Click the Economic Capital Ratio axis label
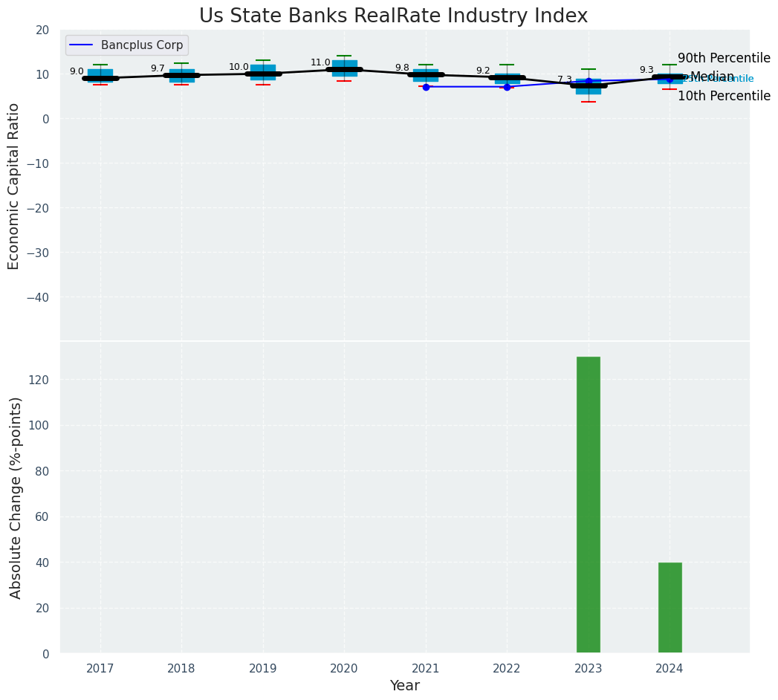The width and height of the screenshot is (778, 700). [14, 186]
